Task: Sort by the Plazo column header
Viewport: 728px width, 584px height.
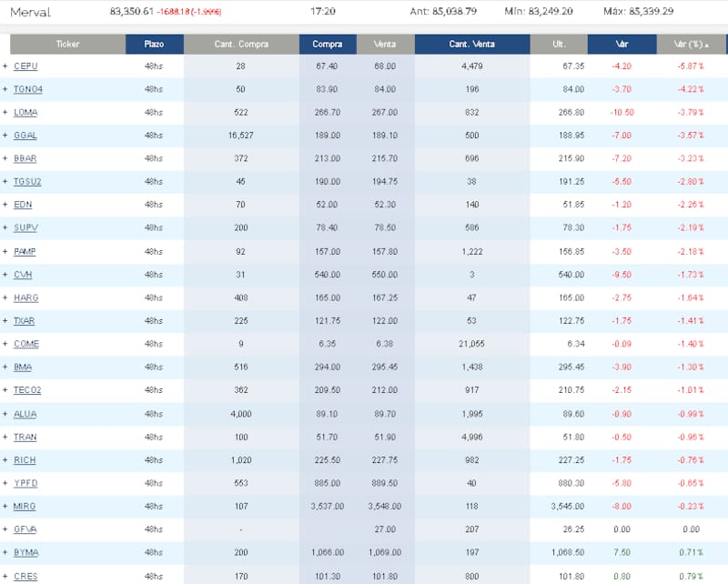Action: click(155, 44)
